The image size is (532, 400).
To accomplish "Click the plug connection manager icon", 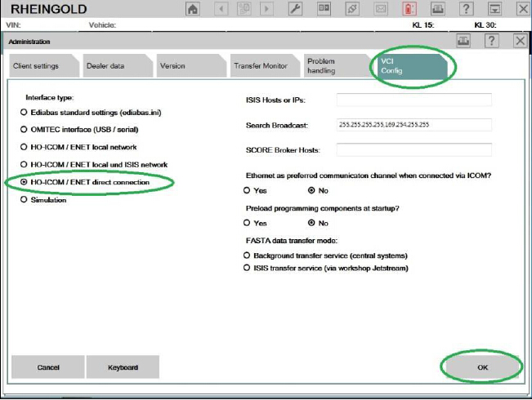I will [x=352, y=9].
